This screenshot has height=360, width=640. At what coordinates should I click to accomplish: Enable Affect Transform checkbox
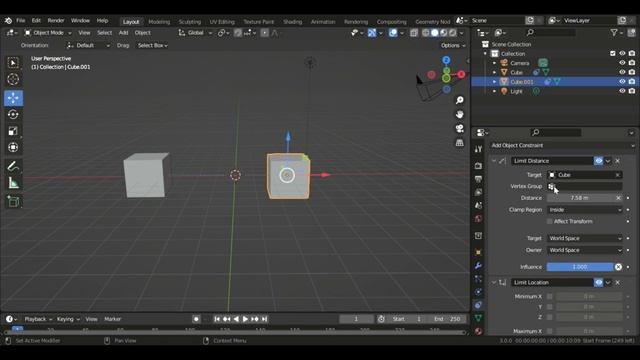click(550, 222)
